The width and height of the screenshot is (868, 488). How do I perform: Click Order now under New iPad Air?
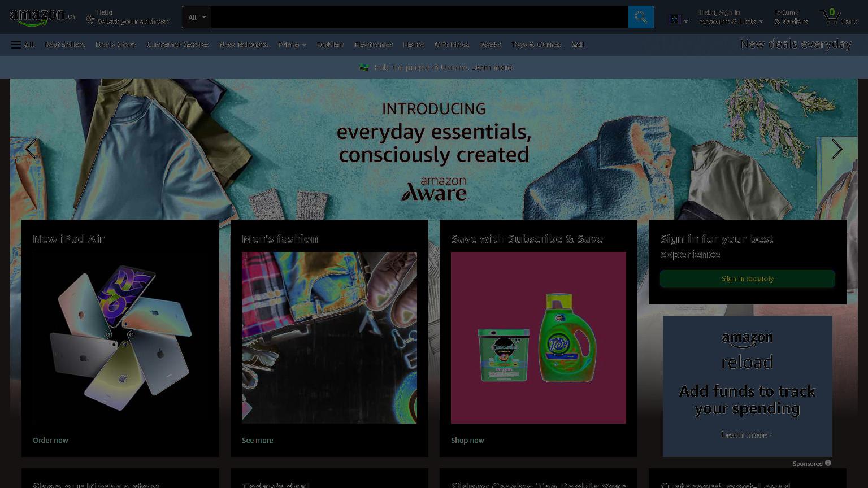50,440
